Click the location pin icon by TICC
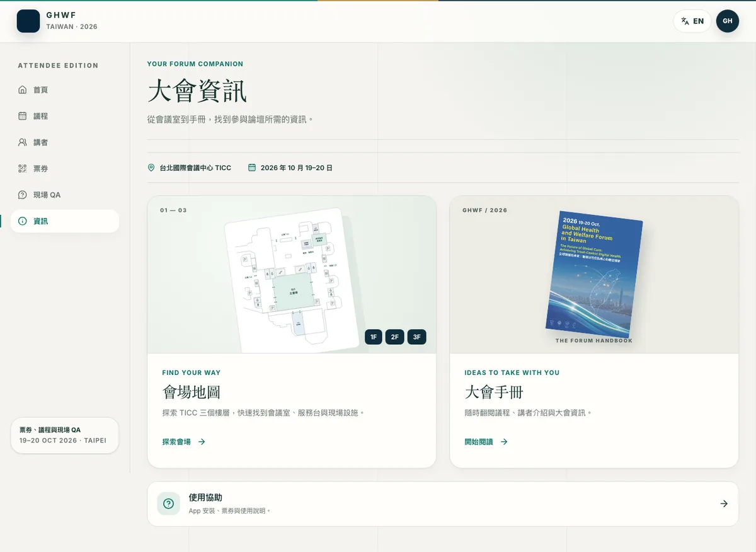756x552 pixels. [x=151, y=168]
